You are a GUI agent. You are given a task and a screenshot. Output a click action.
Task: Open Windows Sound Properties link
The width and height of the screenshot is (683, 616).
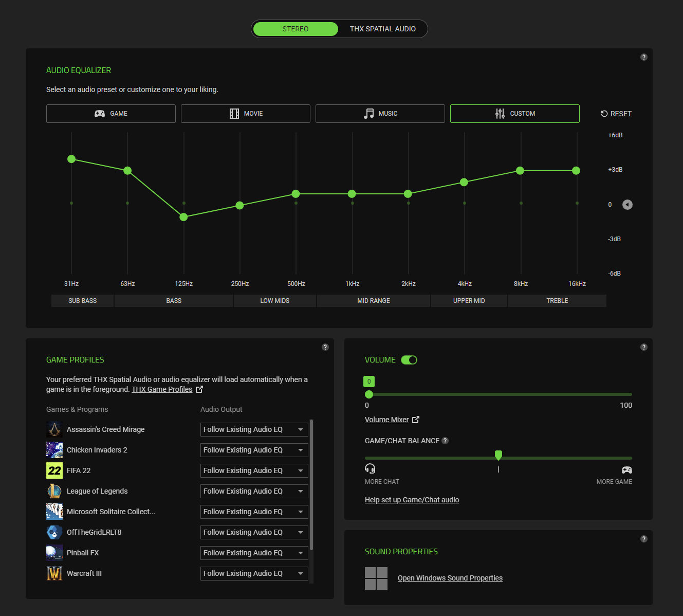(450, 578)
